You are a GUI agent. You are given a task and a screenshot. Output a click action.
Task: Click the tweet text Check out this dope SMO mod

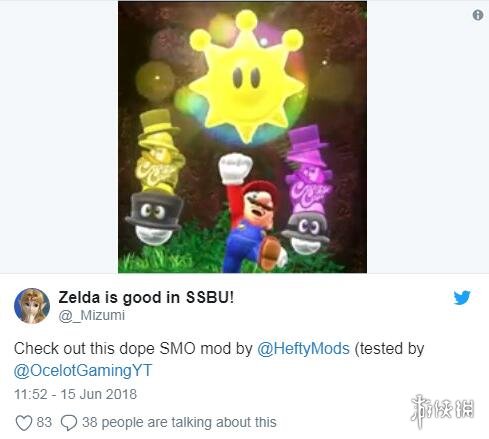133,349
